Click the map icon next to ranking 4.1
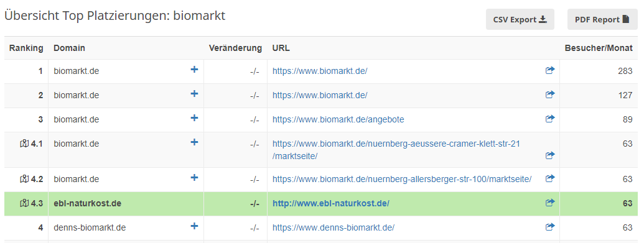The width and height of the screenshot is (644, 243). pyautogui.click(x=24, y=144)
